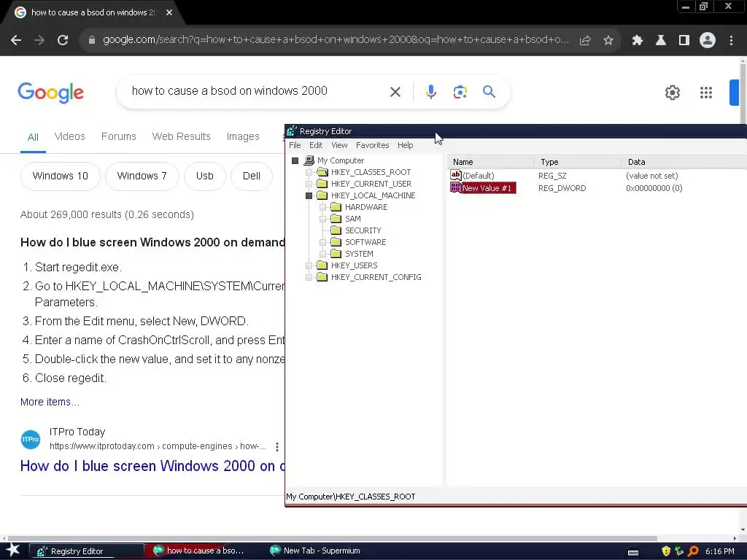Open the browser three-dot menu

(x=731, y=41)
